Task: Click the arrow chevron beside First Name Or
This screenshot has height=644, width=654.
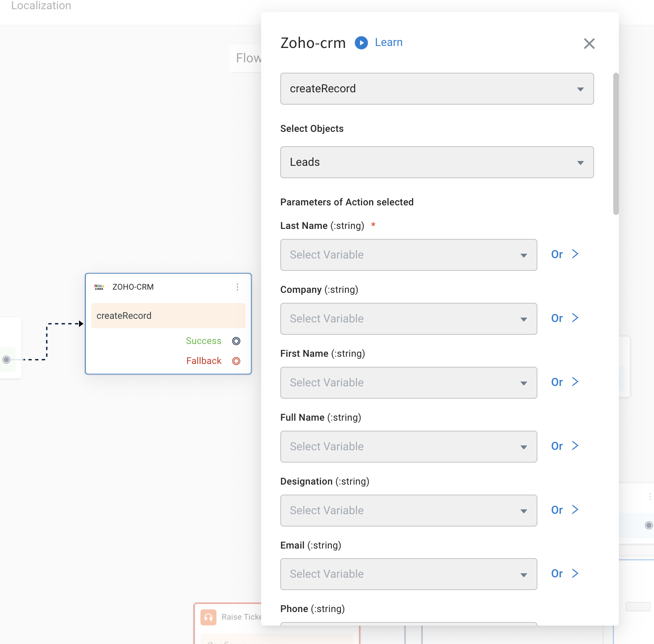Action: [x=575, y=382]
